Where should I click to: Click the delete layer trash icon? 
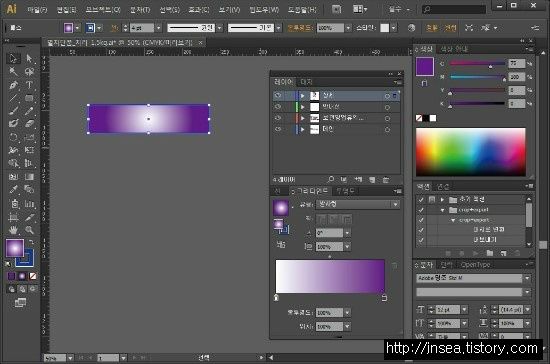pos(386,180)
